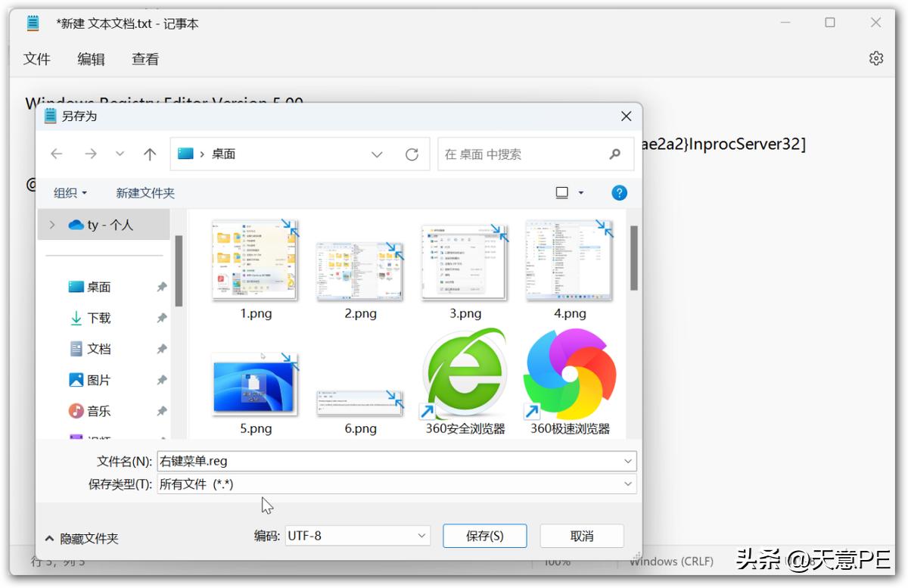Open the 查看 menu in Notepad
The height and width of the screenshot is (588, 908).
coord(145,58)
